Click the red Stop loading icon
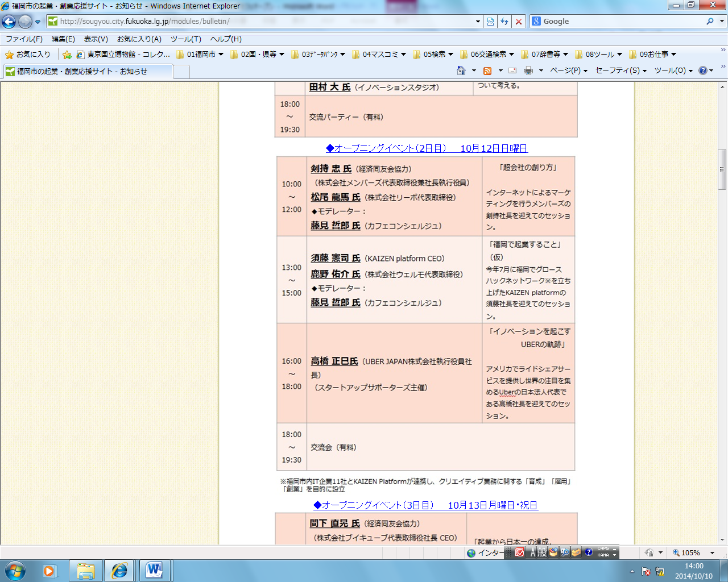The image size is (728, 582). click(x=519, y=22)
